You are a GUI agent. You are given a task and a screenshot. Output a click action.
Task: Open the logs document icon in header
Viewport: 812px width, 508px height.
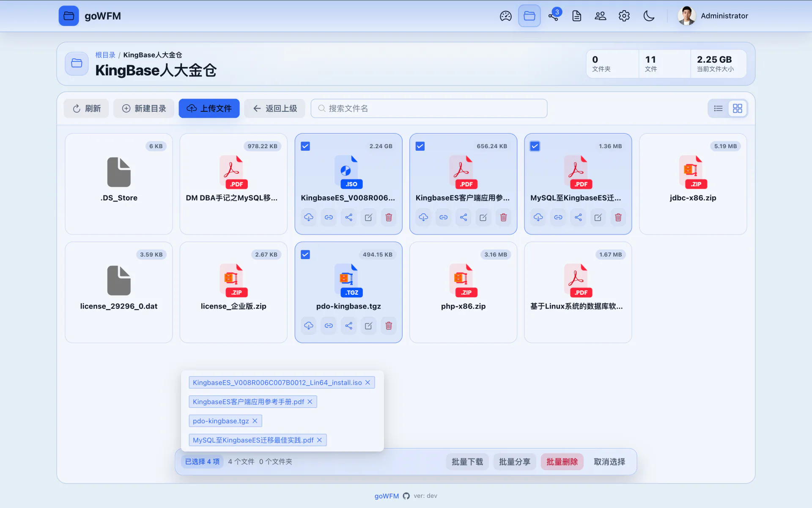(x=577, y=16)
